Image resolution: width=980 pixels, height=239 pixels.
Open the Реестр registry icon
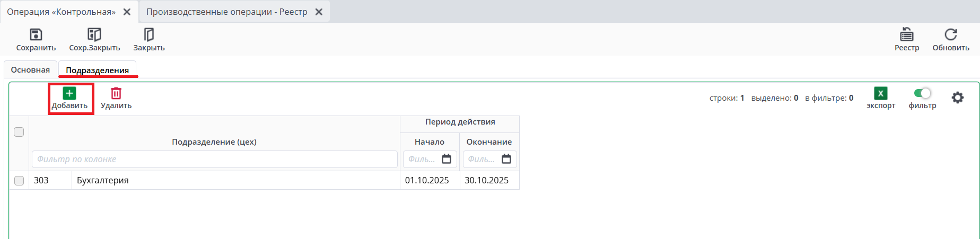point(907,35)
